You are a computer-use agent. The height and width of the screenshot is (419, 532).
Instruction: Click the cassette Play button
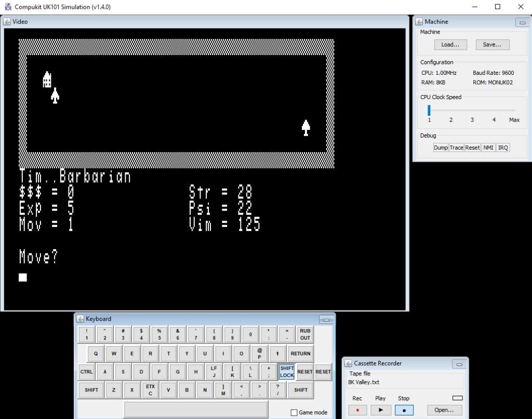[x=380, y=410]
